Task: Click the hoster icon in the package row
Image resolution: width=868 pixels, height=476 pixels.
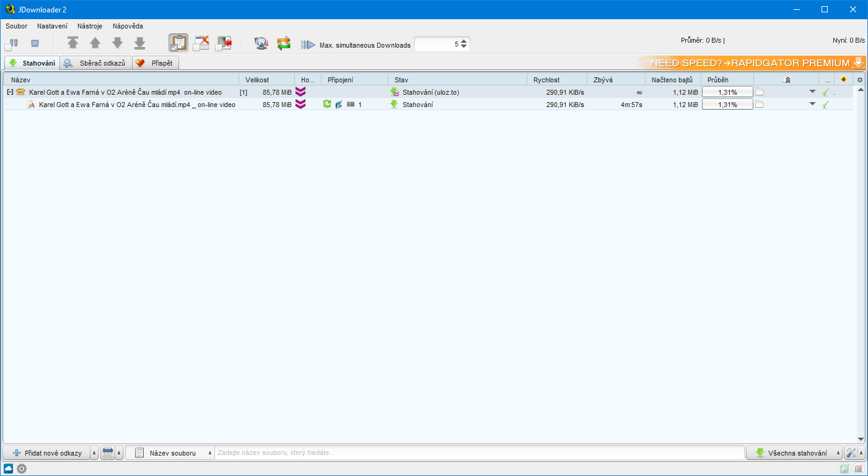Action: pos(300,92)
